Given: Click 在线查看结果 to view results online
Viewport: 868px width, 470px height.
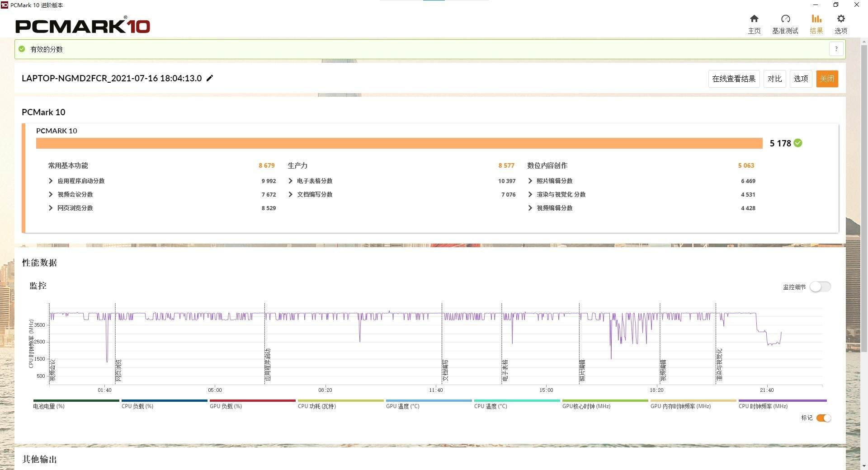Looking at the screenshot, I should [x=734, y=79].
